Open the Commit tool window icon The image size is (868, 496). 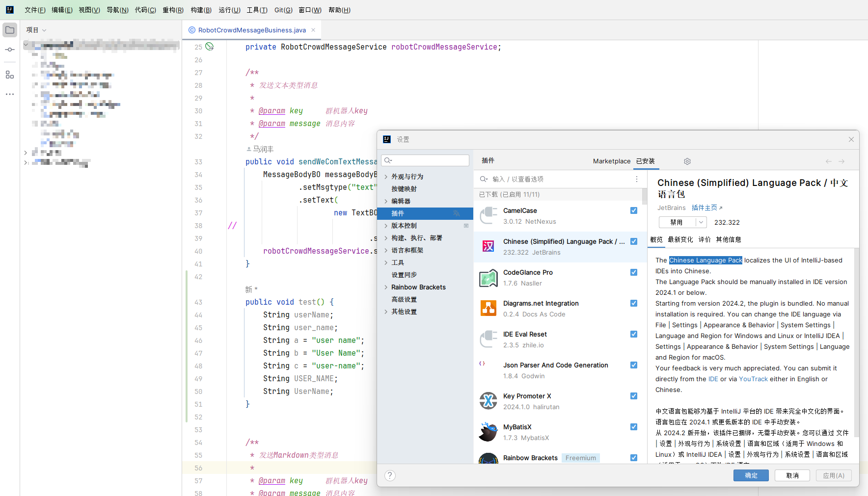[x=10, y=50]
